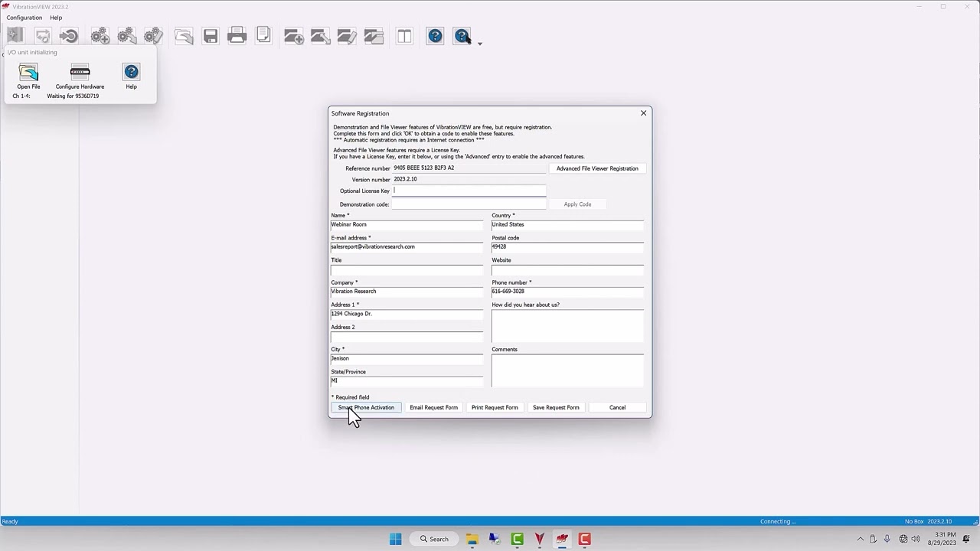Image resolution: width=980 pixels, height=551 pixels.
Task: Click the Company field with Vibration Research
Action: tap(407, 291)
